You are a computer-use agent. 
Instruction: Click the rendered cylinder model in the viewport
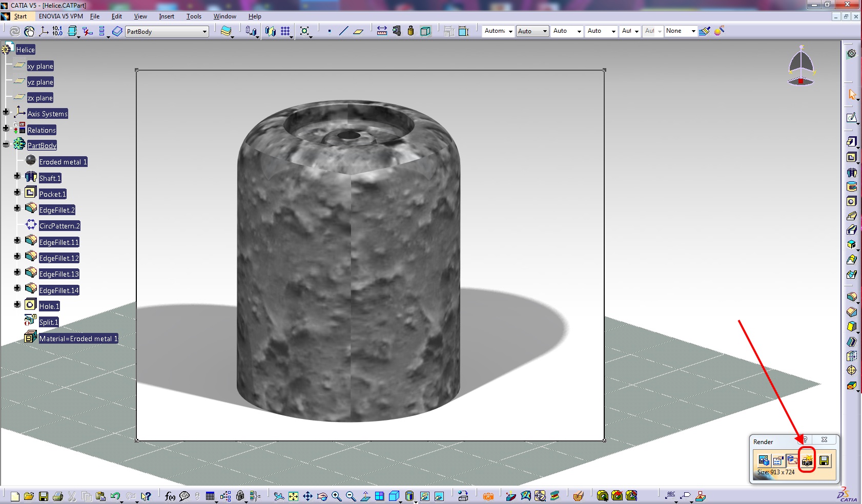coord(348,261)
